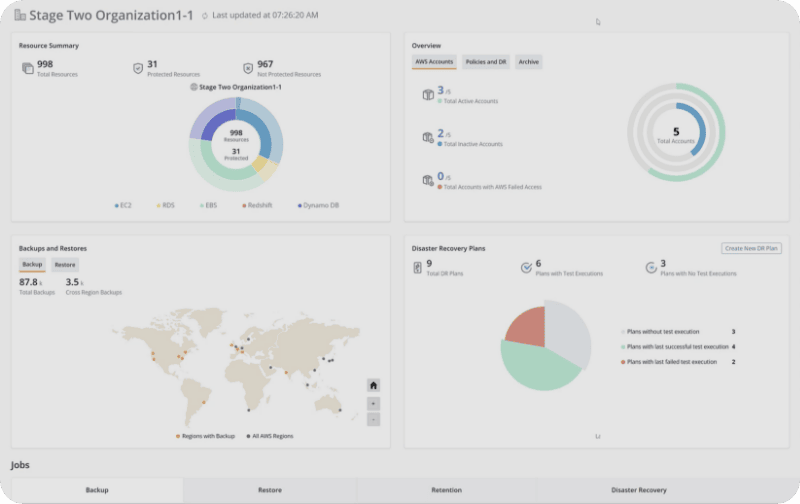Click the Total Resources icon
Viewport: 800px width, 504px height.
27,68
